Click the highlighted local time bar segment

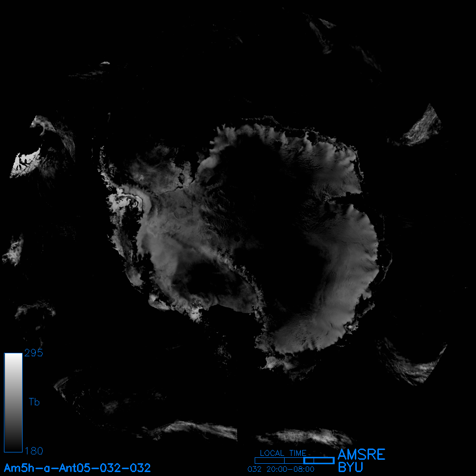click(319, 460)
